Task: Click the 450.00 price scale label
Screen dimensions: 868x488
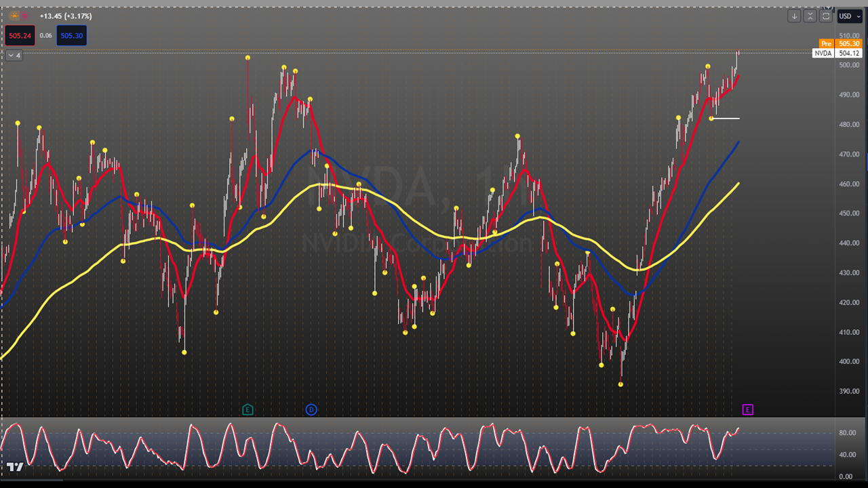Action: [x=850, y=213]
